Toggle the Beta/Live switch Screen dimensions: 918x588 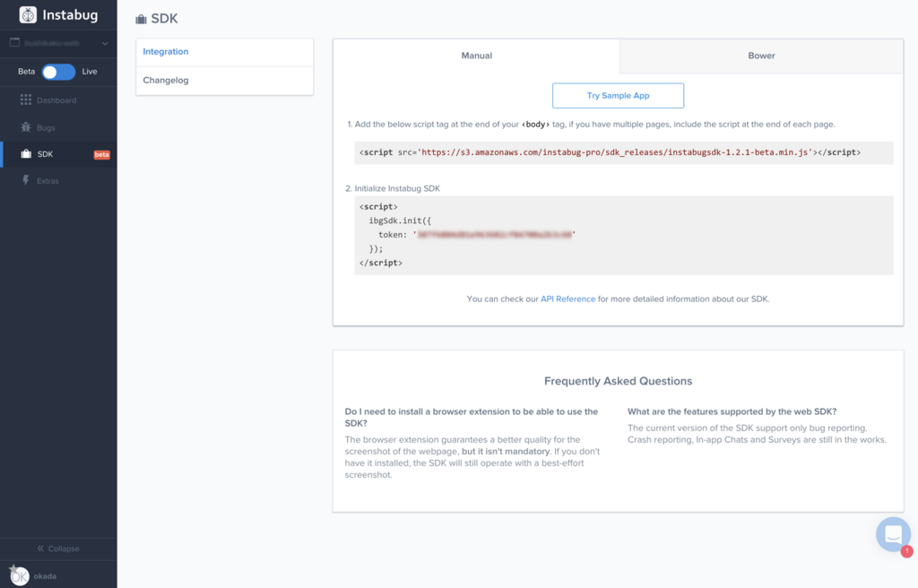coord(58,72)
